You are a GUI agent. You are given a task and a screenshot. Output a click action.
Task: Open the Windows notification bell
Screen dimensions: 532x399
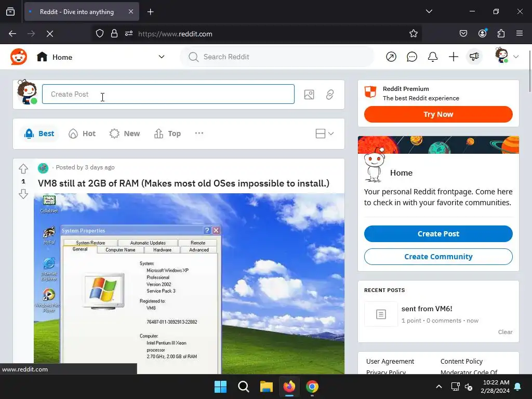(518, 387)
